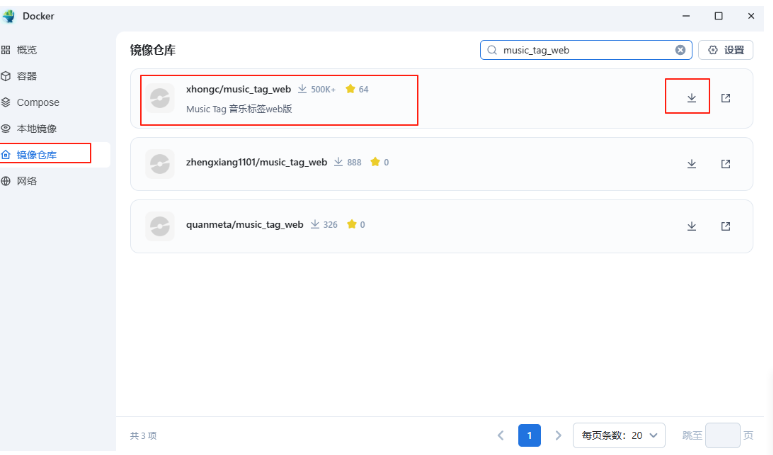
Task: Go to previous page arrow
Action: point(501,435)
